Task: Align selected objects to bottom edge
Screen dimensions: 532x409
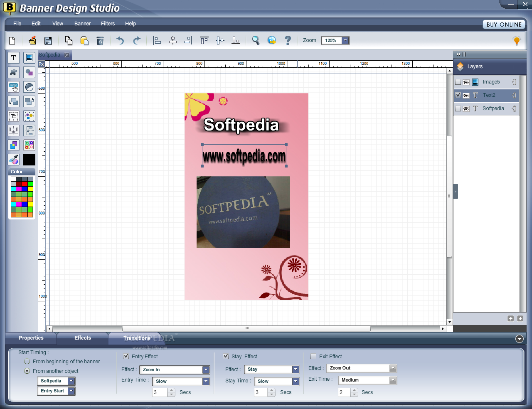Action: point(236,40)
